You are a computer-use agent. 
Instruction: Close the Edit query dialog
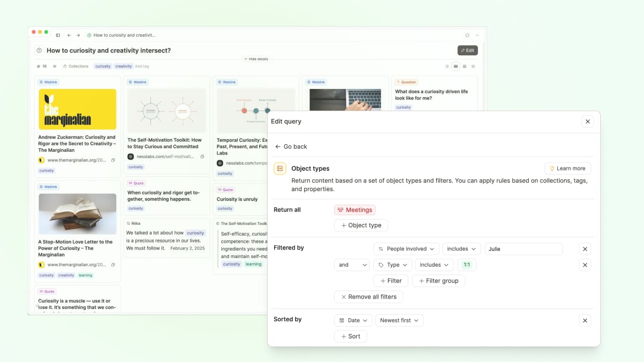coord(587,121)
